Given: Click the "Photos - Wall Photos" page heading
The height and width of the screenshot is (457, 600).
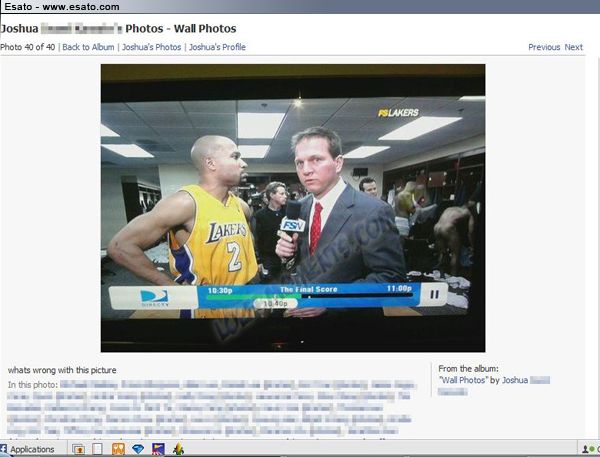Looking at the screenshot, I should (181, 29).
